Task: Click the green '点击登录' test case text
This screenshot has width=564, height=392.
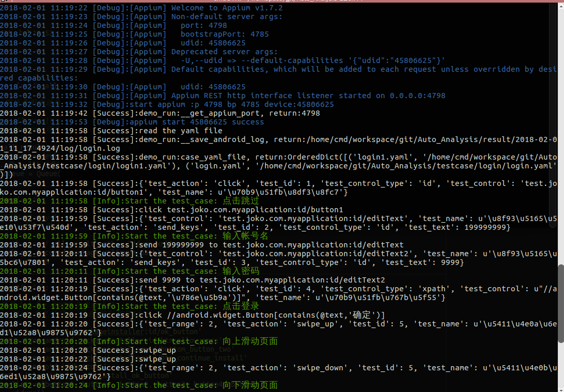Action: point(241,306)
